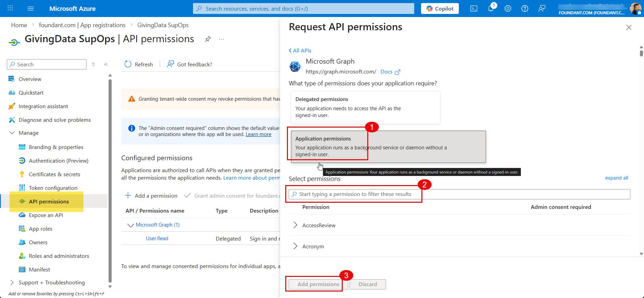
Task: Click the global search resources box
Action: tap(304, 9)
